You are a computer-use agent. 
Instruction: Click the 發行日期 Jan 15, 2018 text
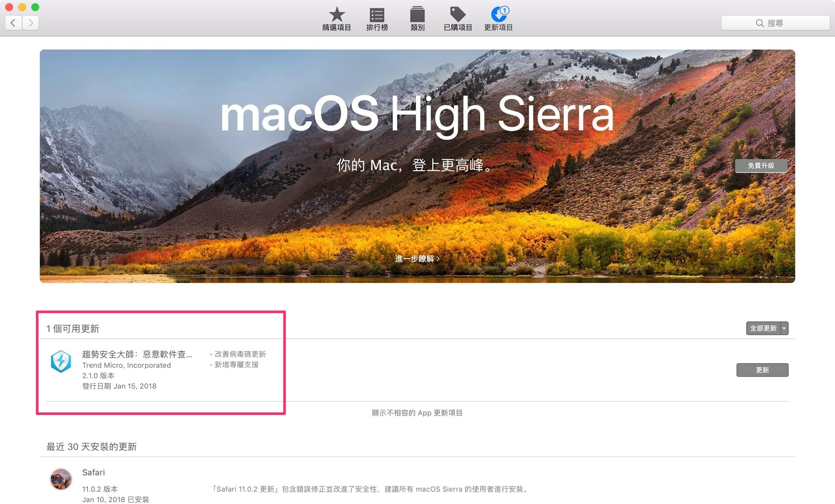point(119,386)
